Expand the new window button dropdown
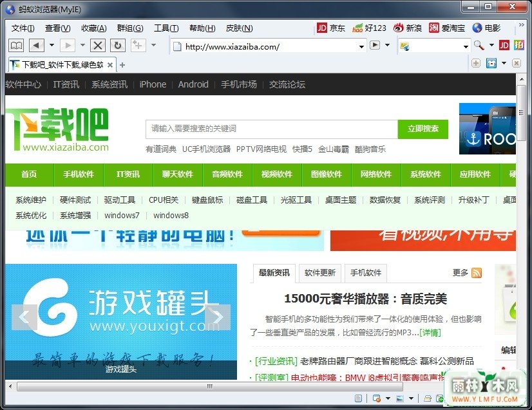This screenshot has width=532, height=410. [x=153, y=45]
